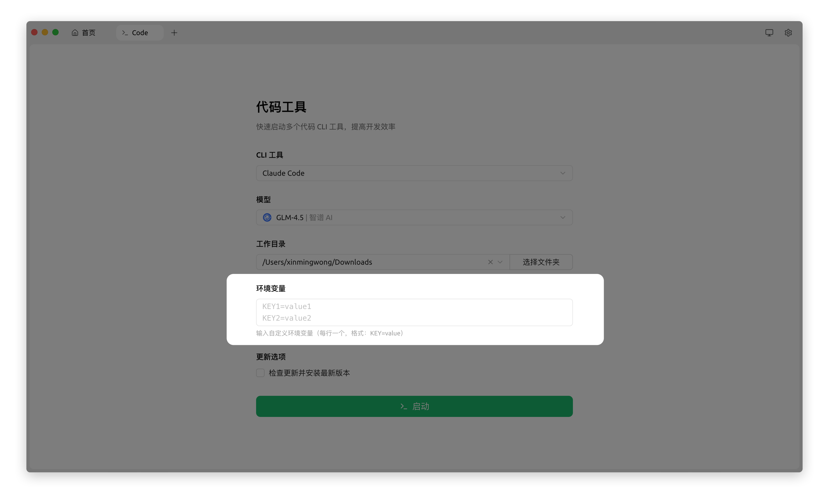The image size is (829, 504).
Task: Clear working directory with X icon
Action: point(490,262)
